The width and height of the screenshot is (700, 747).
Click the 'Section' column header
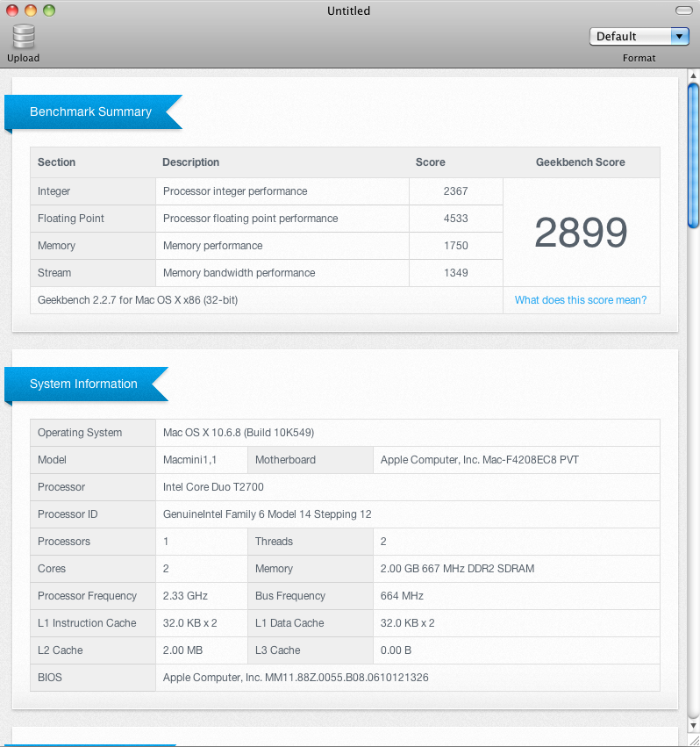(x=57, y=162)
